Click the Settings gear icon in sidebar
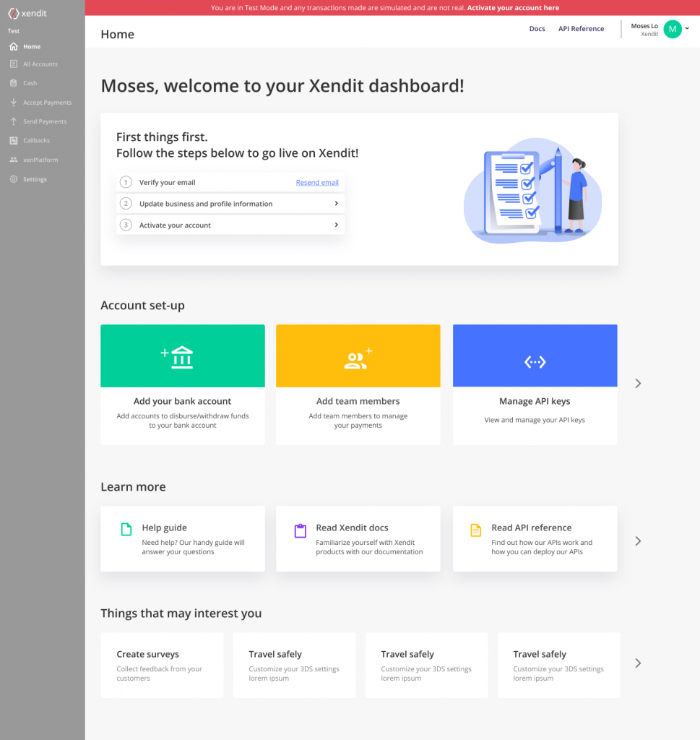 [x=14, y=179]
